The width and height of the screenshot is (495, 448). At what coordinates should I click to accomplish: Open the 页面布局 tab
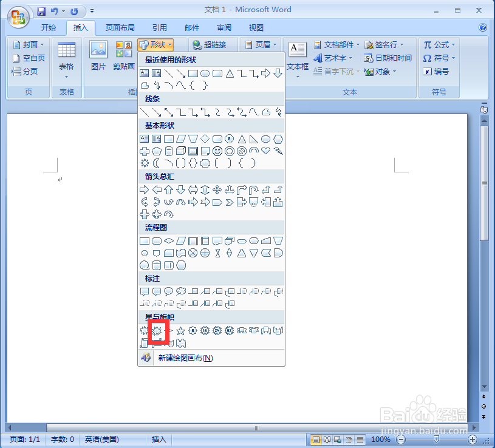click(120, 28)
